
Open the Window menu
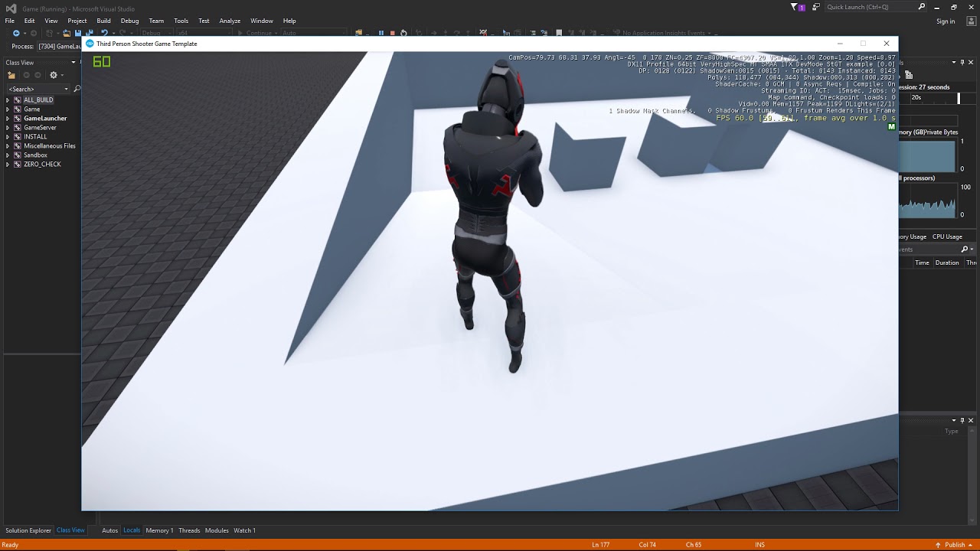tap(262, 21)
